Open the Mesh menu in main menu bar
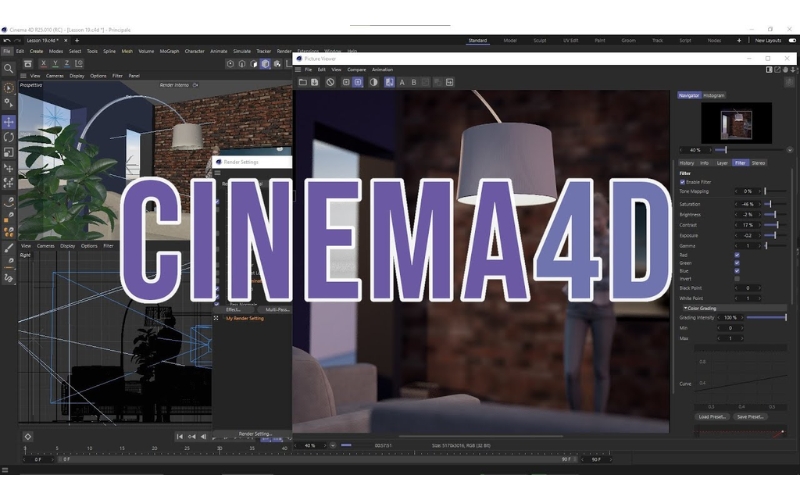 [127, 51]
